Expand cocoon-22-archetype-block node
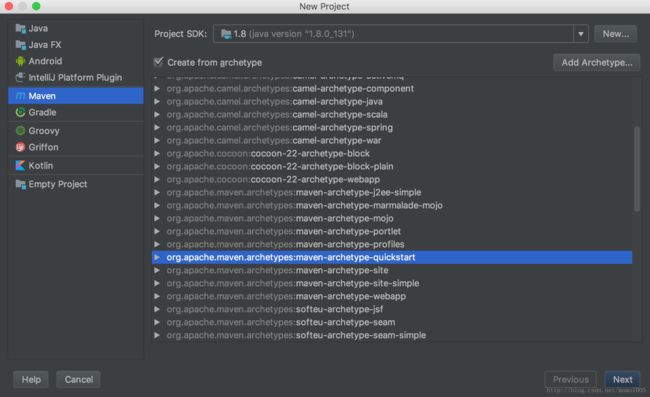Image resolution: width=650 pixels, height=397 pixels. [x=157, y=153]
